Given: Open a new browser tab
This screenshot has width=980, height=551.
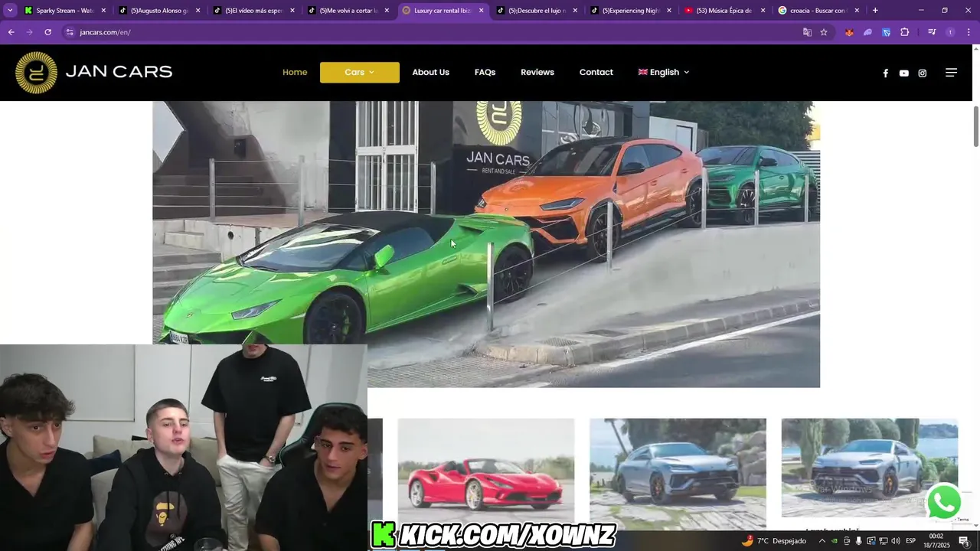Looking at the screenshot, I should 875,11.
